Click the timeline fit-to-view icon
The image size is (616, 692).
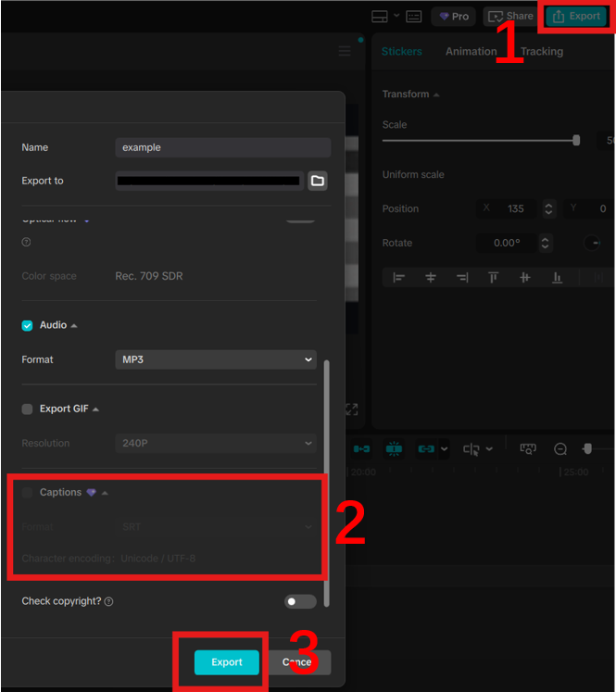(x=528, y=449)
